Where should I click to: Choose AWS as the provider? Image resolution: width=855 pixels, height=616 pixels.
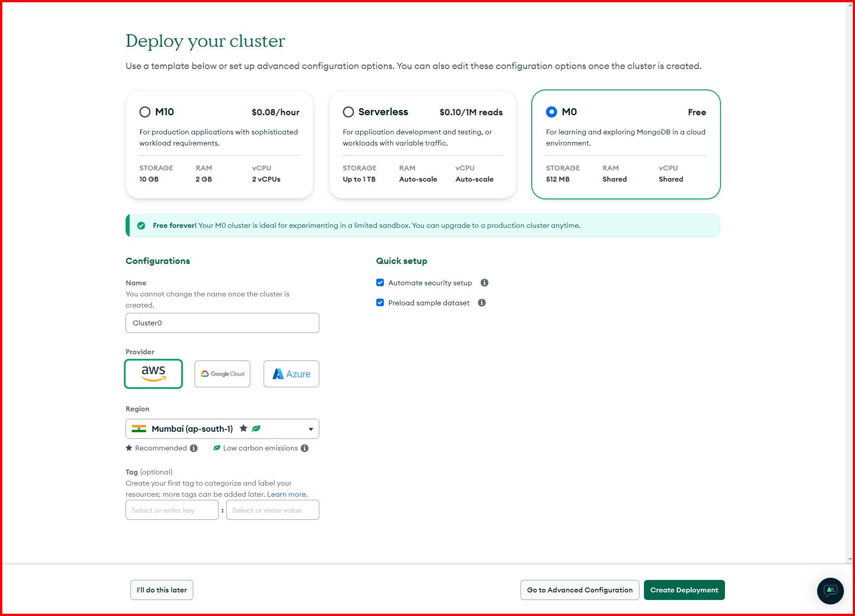[153, 374]
